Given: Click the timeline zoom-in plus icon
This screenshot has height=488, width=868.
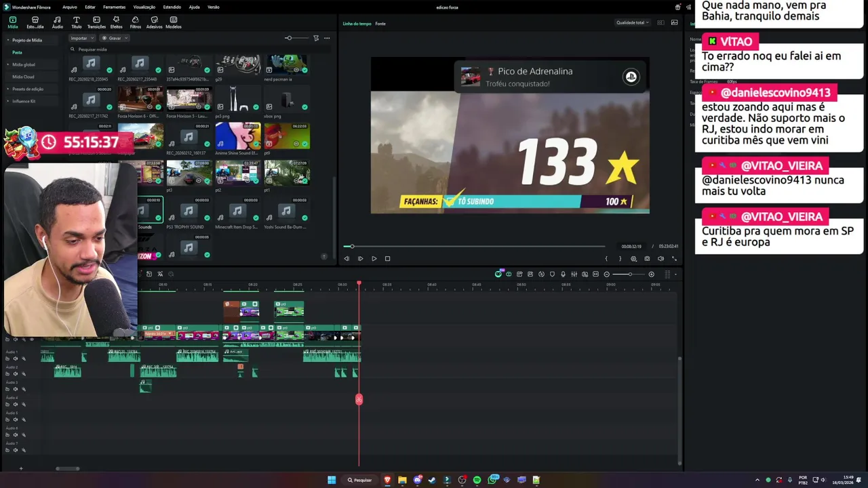Looking at the screenshot, I should (652, 274).
